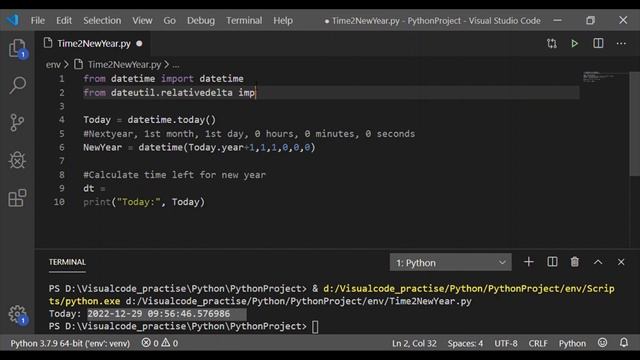Open the Extensions view
The height and width of the screenshot is (360, 640).
tap(17, 198)
